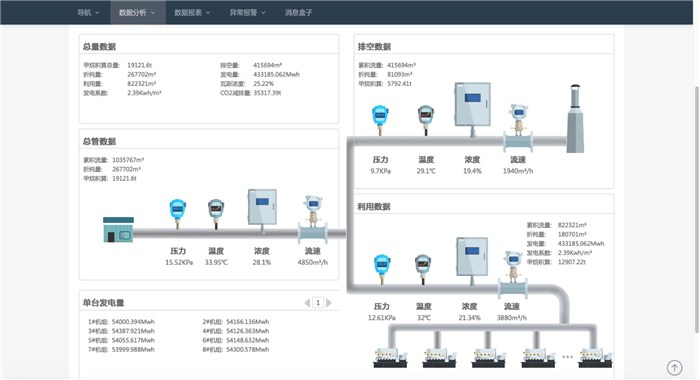Click the 8#机组 54300.578Mwh entry
Image resolution: width=700 pixels, height=380 pixels.
pyautogui.click(x=236, y=350)
